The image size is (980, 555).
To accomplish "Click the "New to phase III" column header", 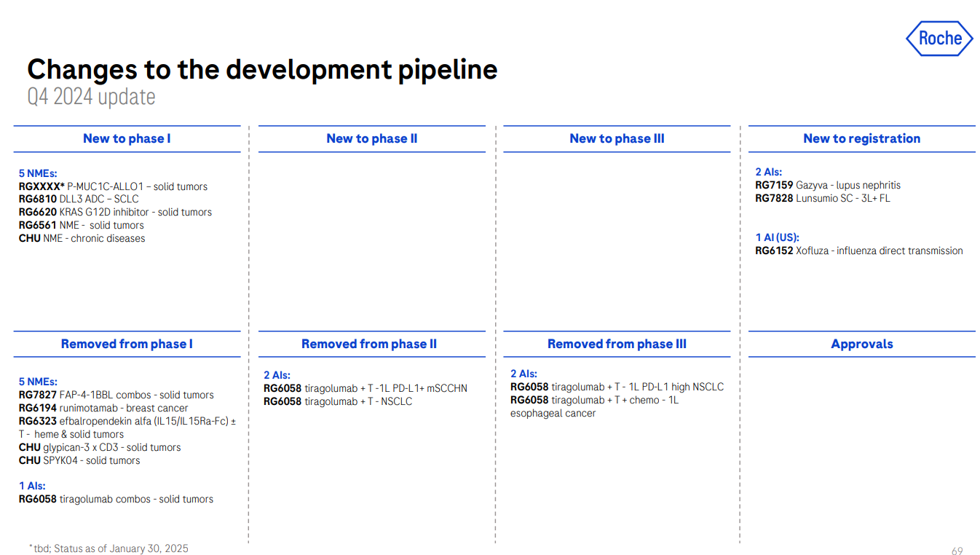I will coord(617,138).
